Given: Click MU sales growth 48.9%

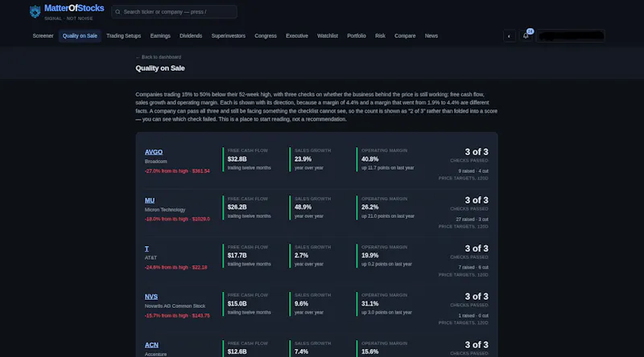Looking at the screenshot, I should click(x=303, y=207).
